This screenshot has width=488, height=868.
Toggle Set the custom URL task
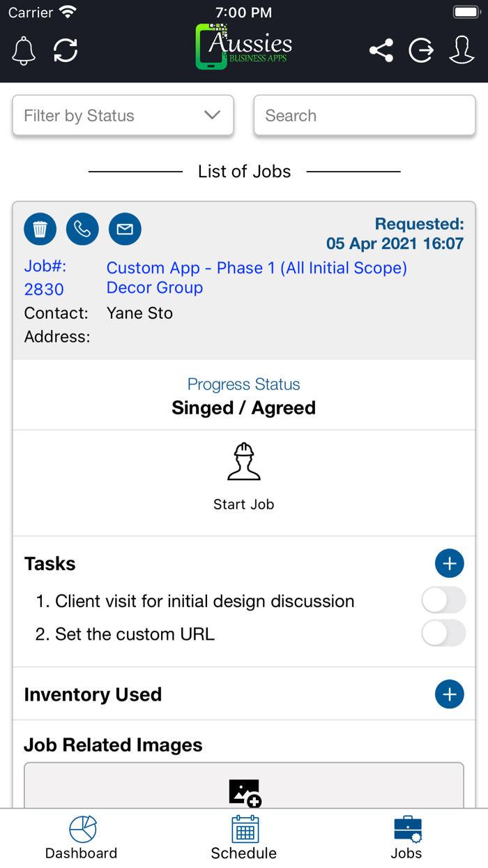(443, 634)
